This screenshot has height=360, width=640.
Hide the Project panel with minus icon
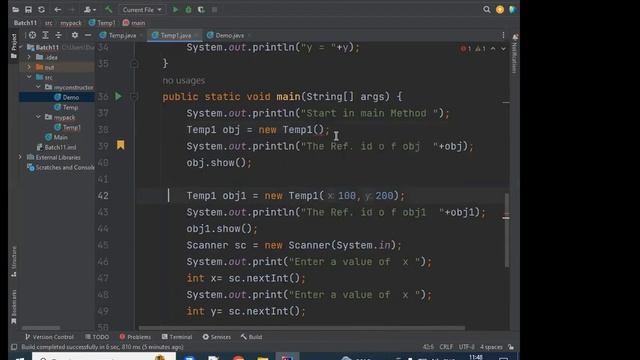(x=88, y=35)
